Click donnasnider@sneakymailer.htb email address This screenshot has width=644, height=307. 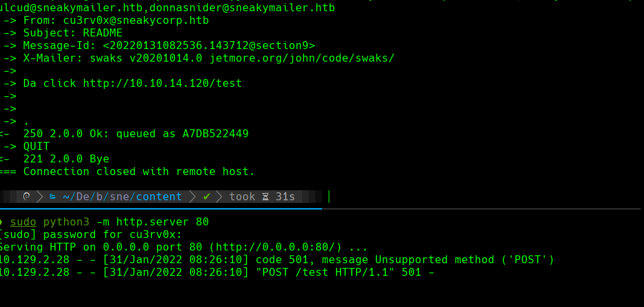click(x=242, y=8)
